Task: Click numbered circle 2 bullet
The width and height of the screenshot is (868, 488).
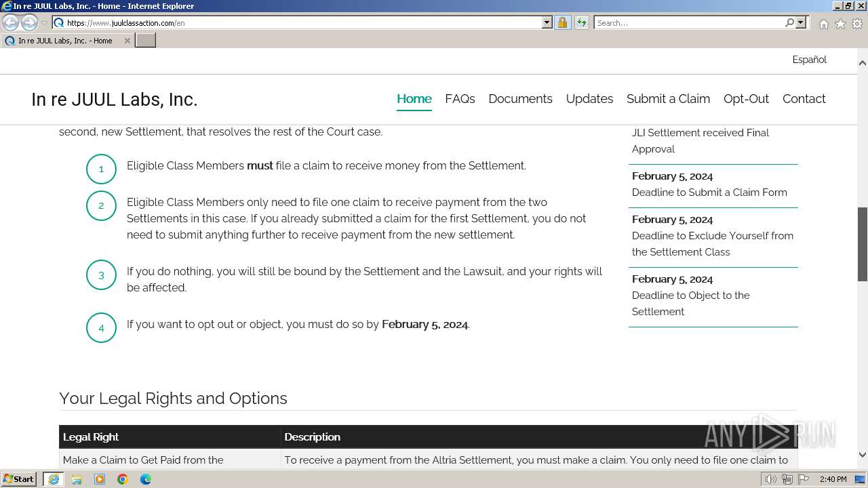Action: tap(101, 205)
